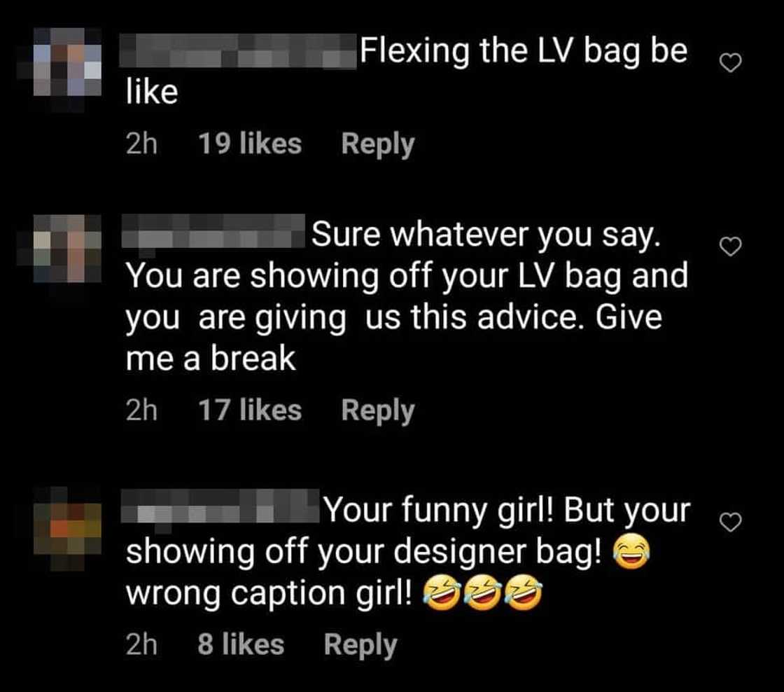The width and height of the screenshot is (784, 692).
Task: Reply to the 'Give me a break' comment
Action: (377, 411)
